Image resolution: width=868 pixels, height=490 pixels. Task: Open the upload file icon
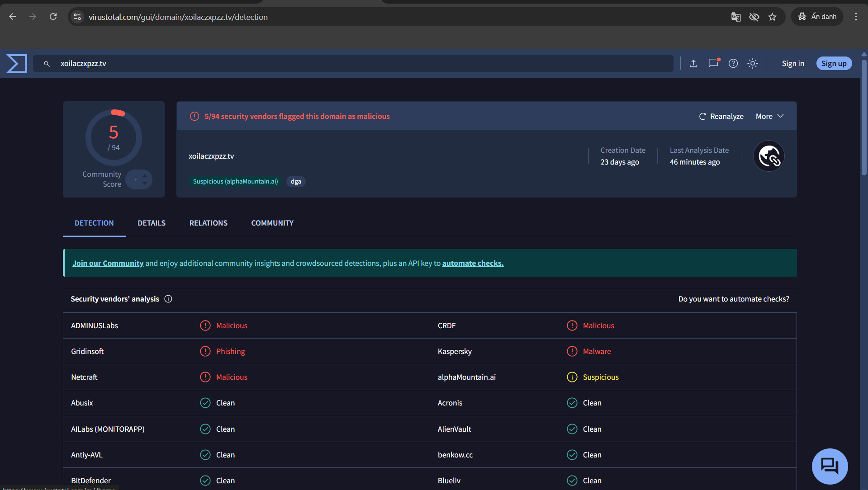pos(693,63)
